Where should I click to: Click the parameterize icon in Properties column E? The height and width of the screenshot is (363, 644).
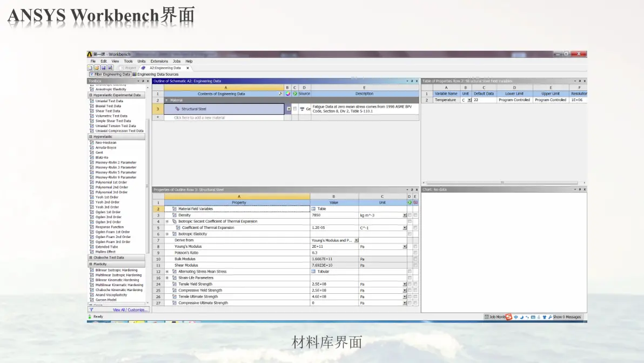[x=415, y=203]
